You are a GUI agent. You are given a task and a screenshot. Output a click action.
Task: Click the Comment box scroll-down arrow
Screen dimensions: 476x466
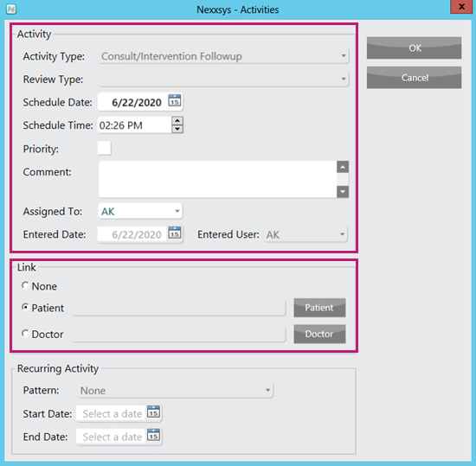point(343,192)
